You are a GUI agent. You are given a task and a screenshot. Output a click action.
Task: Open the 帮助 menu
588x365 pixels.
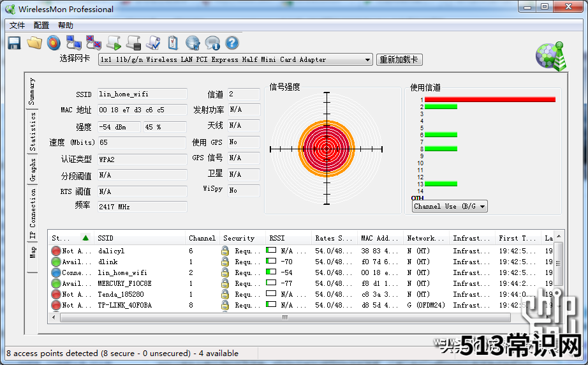coord(66,25)
